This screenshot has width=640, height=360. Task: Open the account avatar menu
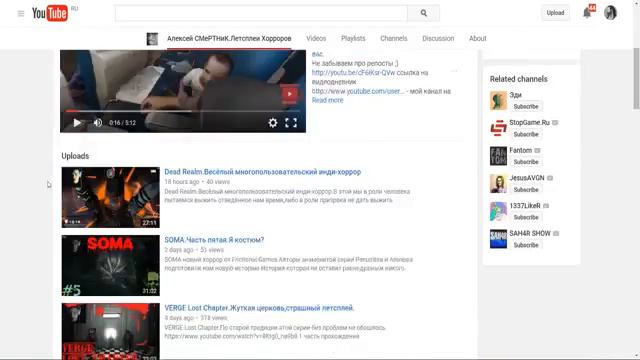[610, 13]
